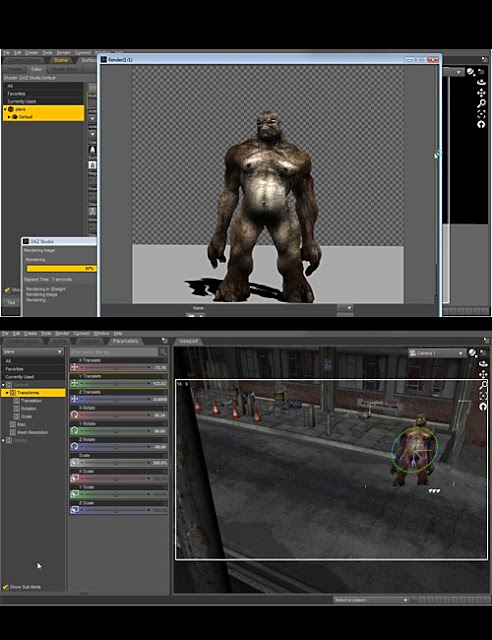Click Y Translate value field

point(159,383)
